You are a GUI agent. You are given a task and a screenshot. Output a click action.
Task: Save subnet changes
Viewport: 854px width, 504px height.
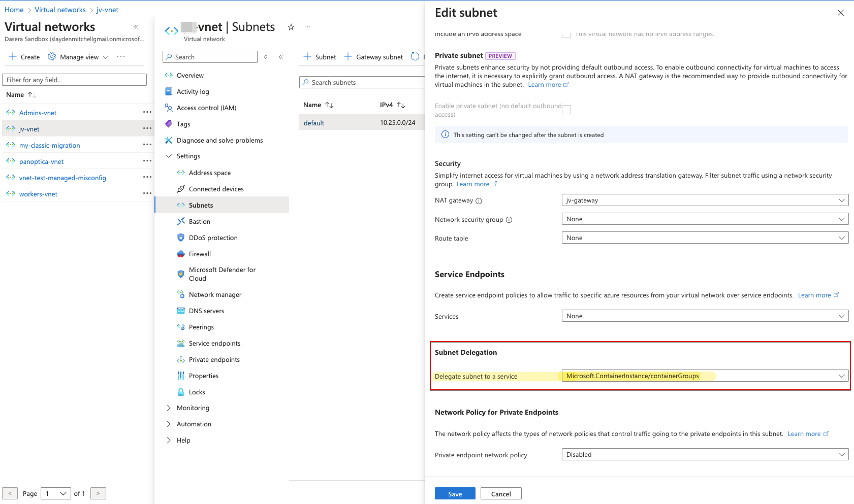pyautogui.click(x=455, y=494)
